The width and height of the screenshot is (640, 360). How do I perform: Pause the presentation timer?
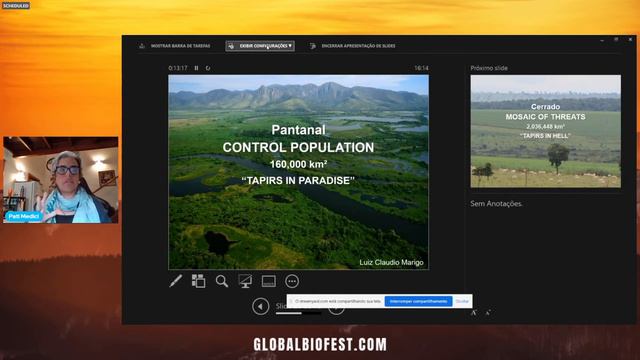point(196,68)
